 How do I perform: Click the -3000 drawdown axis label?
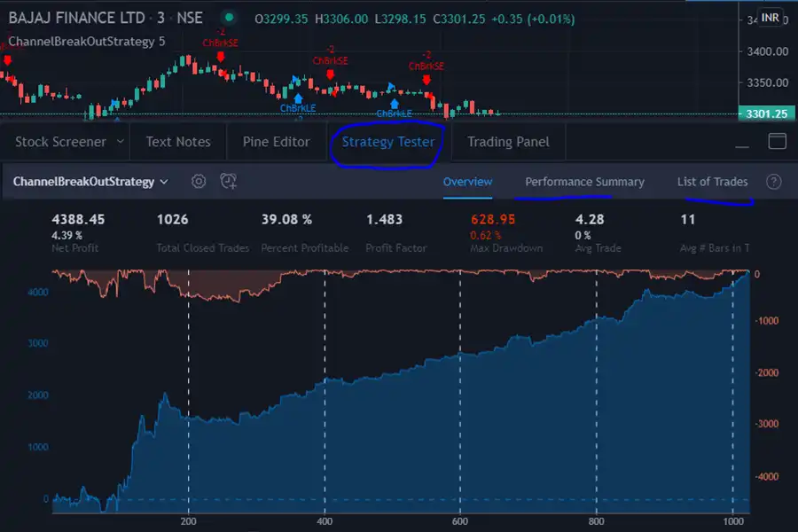tap(767, 424)
